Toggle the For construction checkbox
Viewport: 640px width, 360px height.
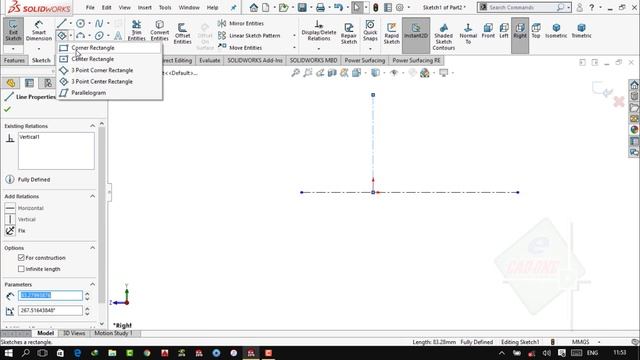pyautogui.click(x=21, y=258)
